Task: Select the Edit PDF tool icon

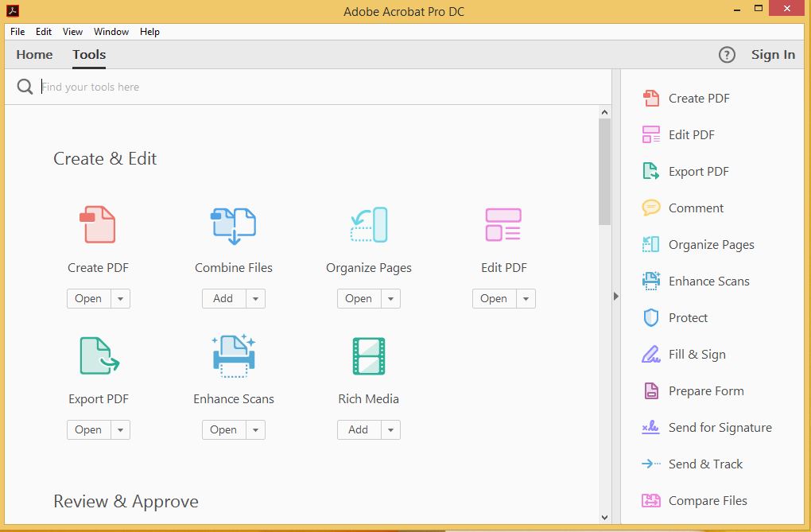Action: tap(503, 225)
